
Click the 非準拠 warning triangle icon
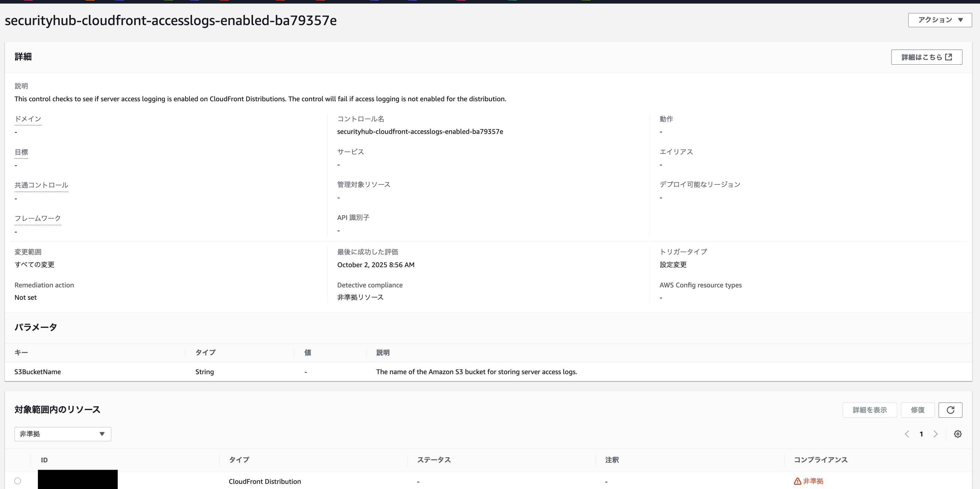797,481
